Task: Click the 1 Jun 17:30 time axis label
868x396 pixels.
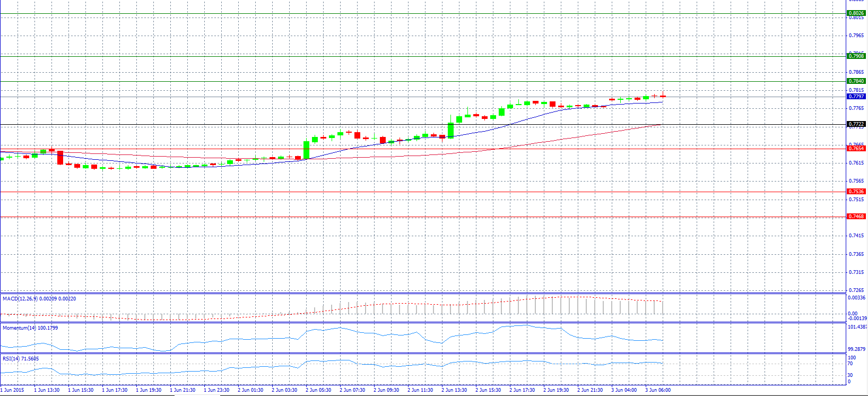Action: (115, 390)
